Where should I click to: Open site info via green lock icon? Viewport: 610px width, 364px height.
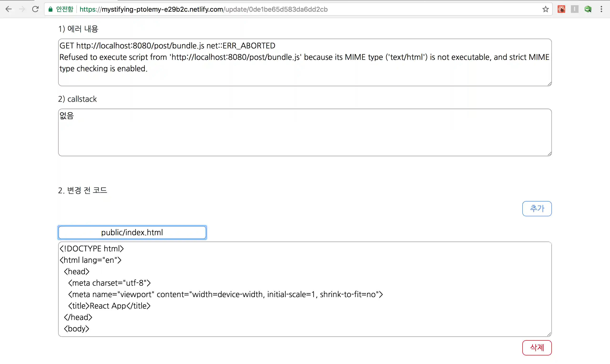point(51,9)
